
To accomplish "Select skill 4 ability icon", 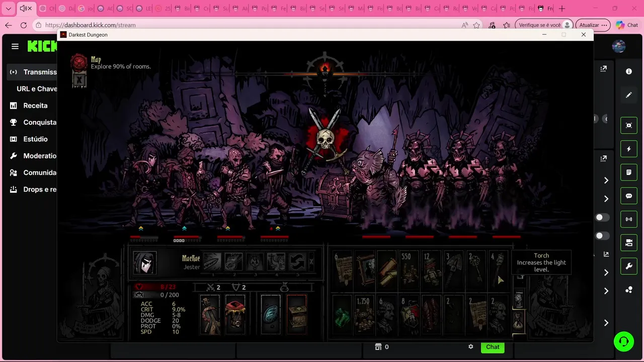I will tap(276, 262).
